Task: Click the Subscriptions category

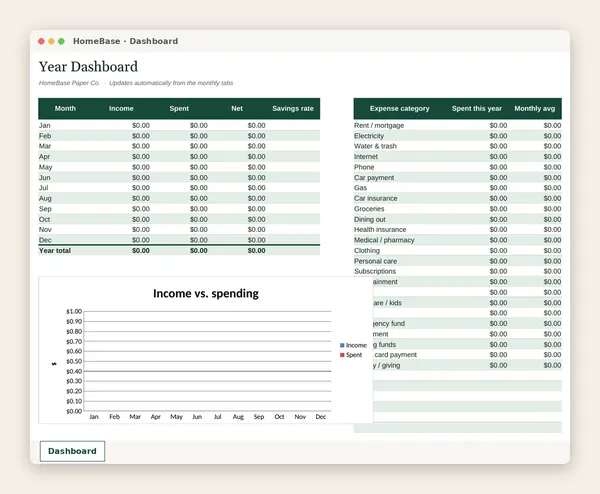Action: (x=375, y=271)
